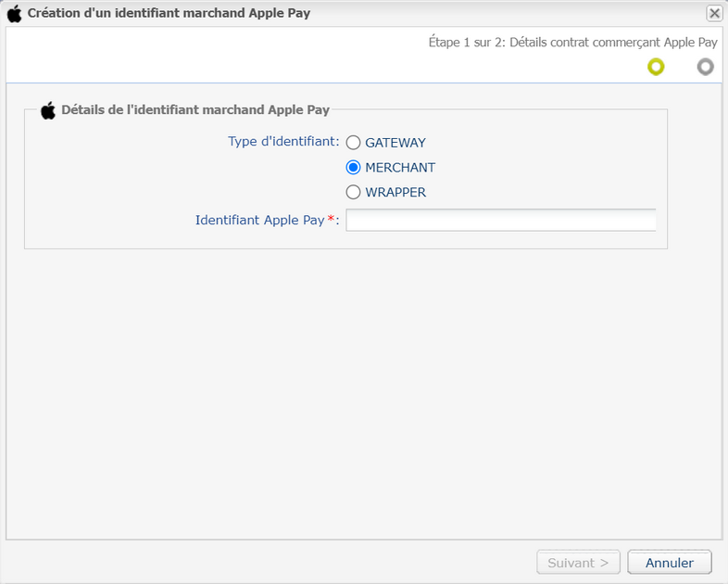Click the Suivant button
Viewport: 728px width, 584px height.
point(578,563)
